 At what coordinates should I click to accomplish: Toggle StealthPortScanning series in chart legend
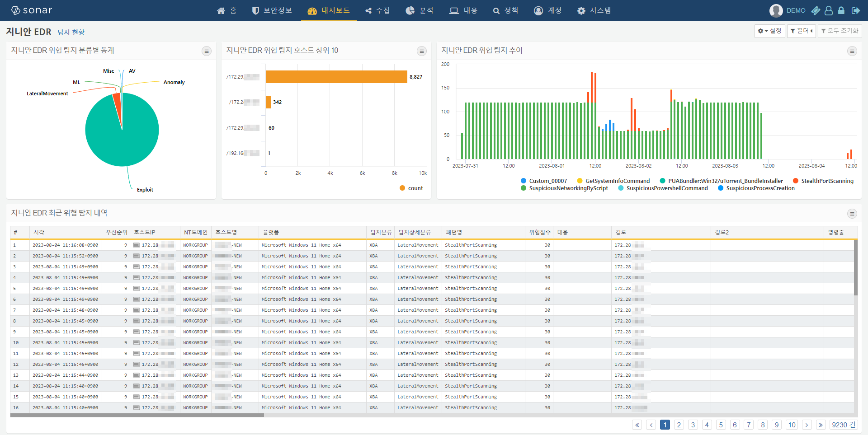tap(827, 181)
